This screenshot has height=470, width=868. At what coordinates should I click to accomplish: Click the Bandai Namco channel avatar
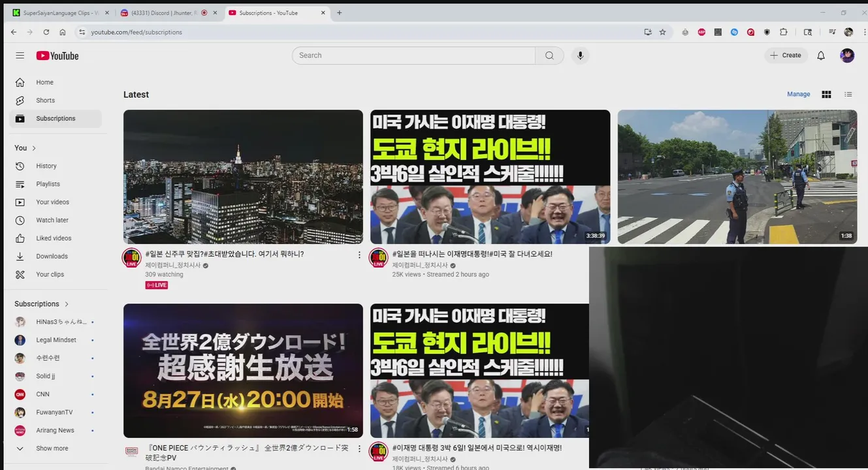tap(132, 452)
